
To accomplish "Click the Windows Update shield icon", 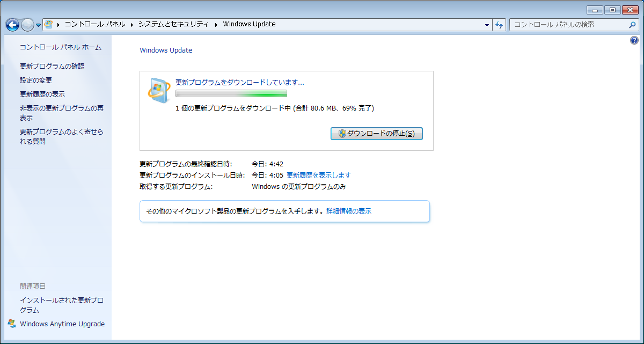I will [x=159, y=91].
